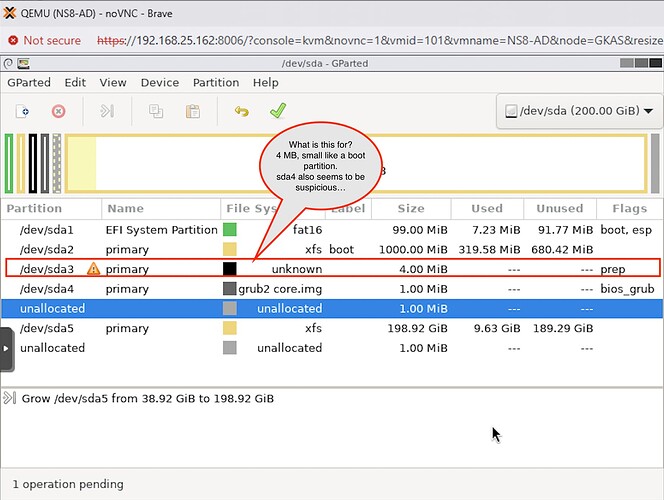Click the pending operation resize icon

click(9, 398)
